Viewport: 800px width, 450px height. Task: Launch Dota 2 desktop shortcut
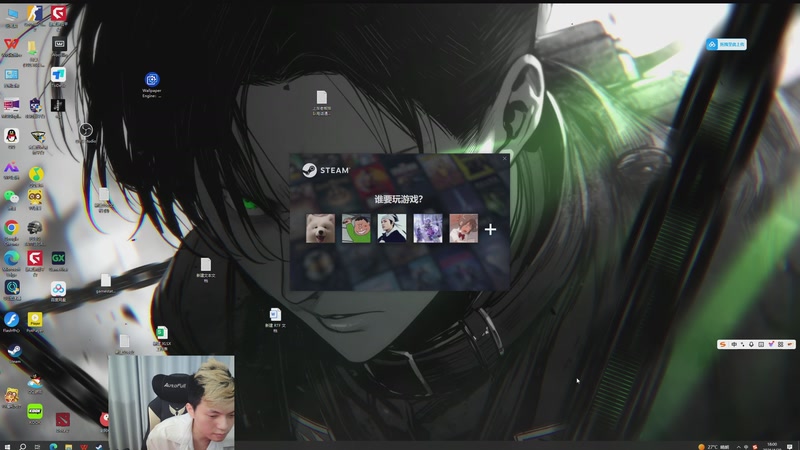coord(62,421)
